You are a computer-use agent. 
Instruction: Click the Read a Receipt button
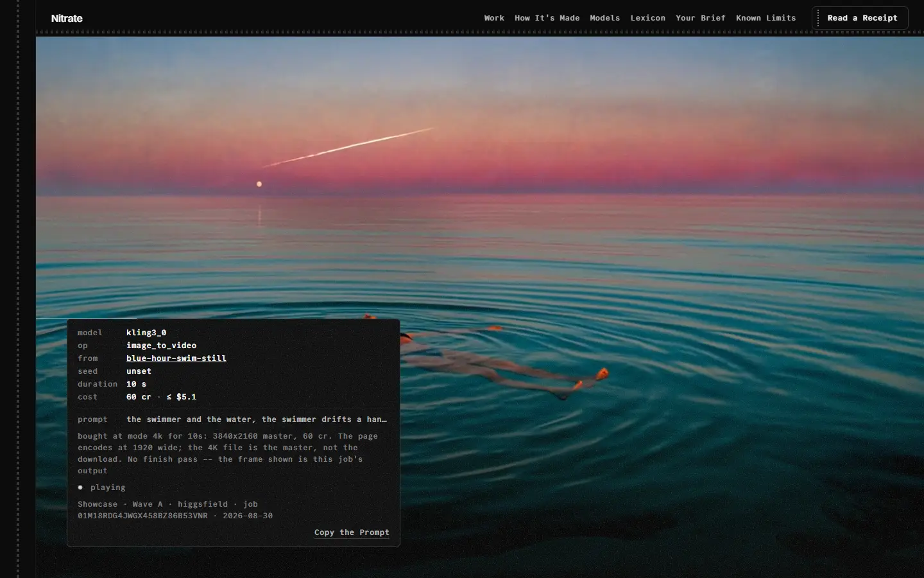(x=860, y=18)
